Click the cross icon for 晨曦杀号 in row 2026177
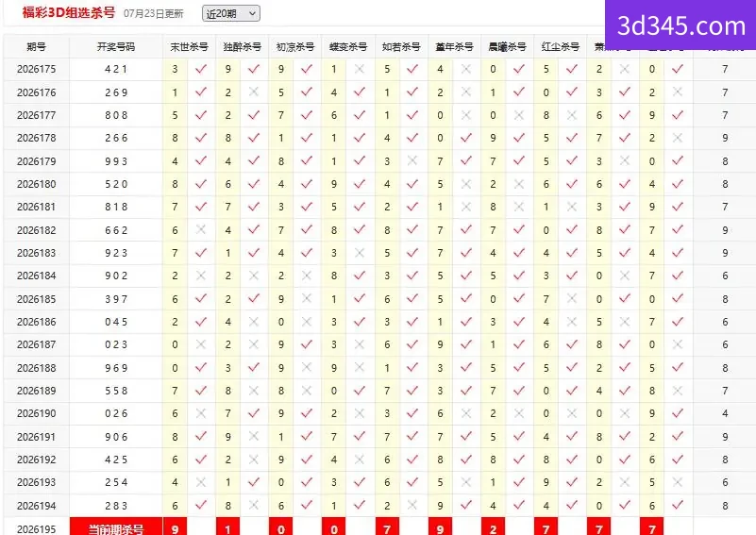 (519, 115)
